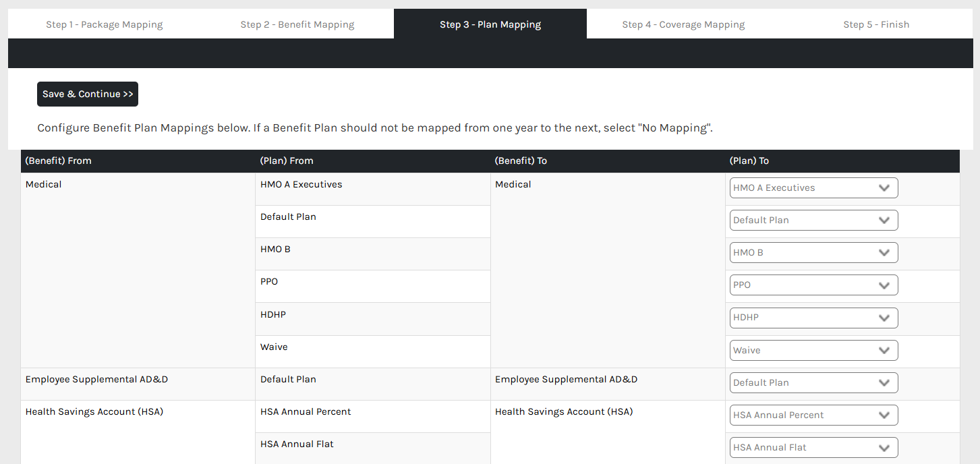This screenshot has width=980, height=464.
Task: Go to Step 2 - Benefit Mapping tab
Action: point(297,24)
